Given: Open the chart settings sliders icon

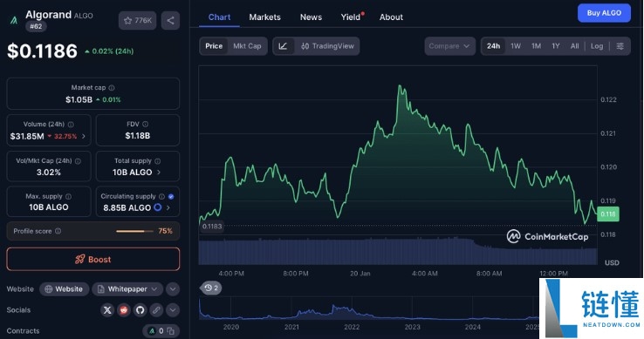Looking at the screenshot, I should [x=620, y=46].
